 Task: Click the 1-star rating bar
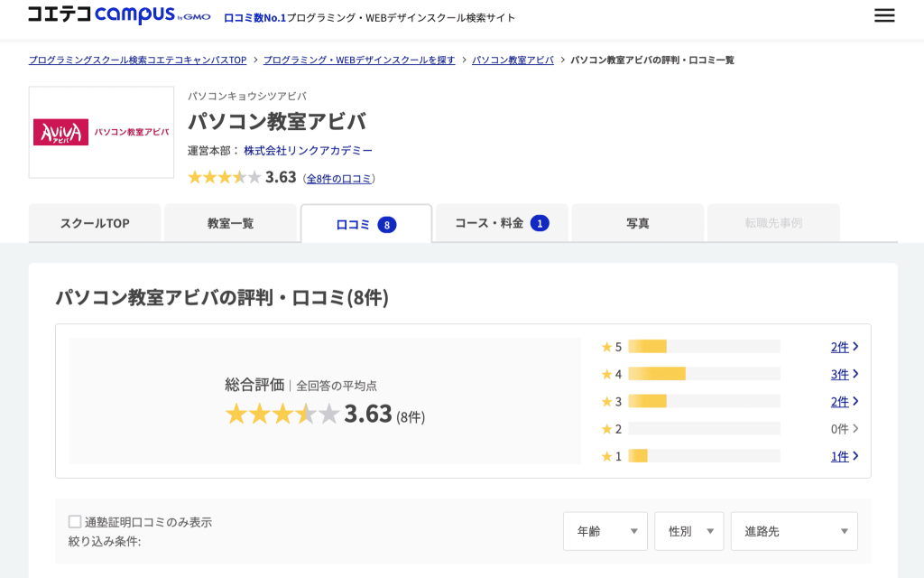(x=704, y=456)
